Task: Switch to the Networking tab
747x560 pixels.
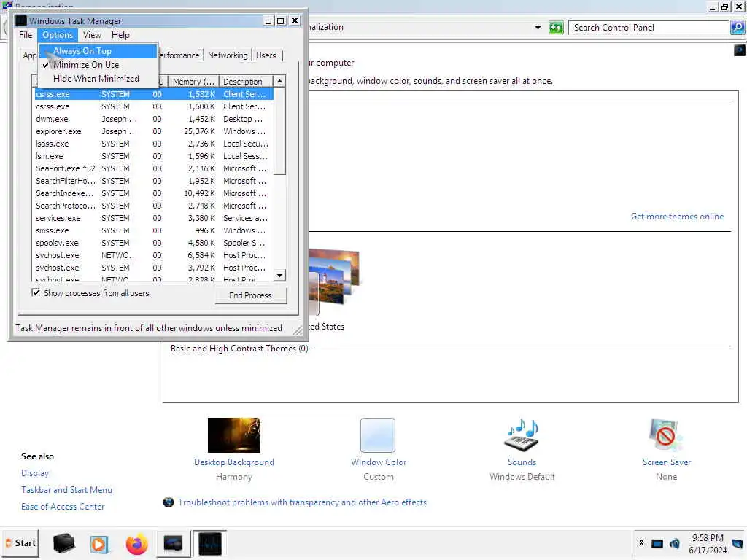Action: coord(228,55)
